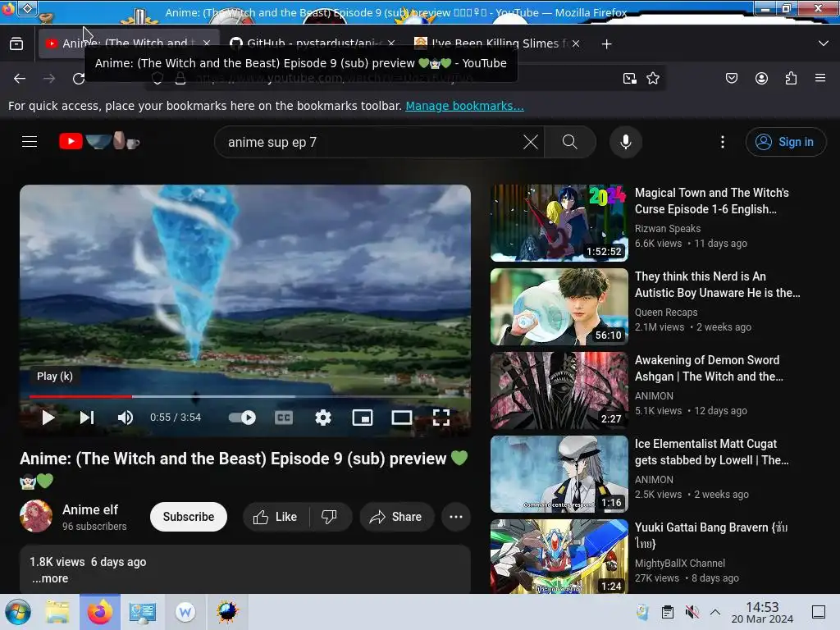Activate the miniplayer icon
The width and height of the screenshot is (840, 630).
362,418
